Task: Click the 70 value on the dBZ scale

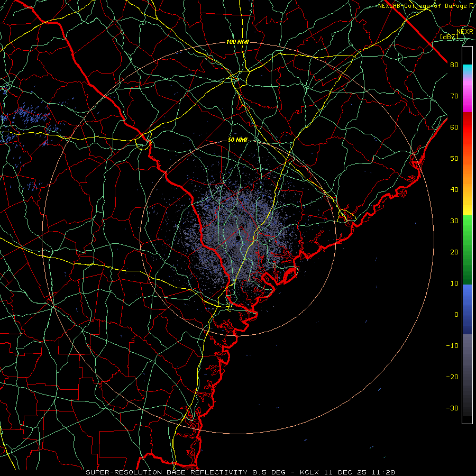Action: tap(454, 96)
